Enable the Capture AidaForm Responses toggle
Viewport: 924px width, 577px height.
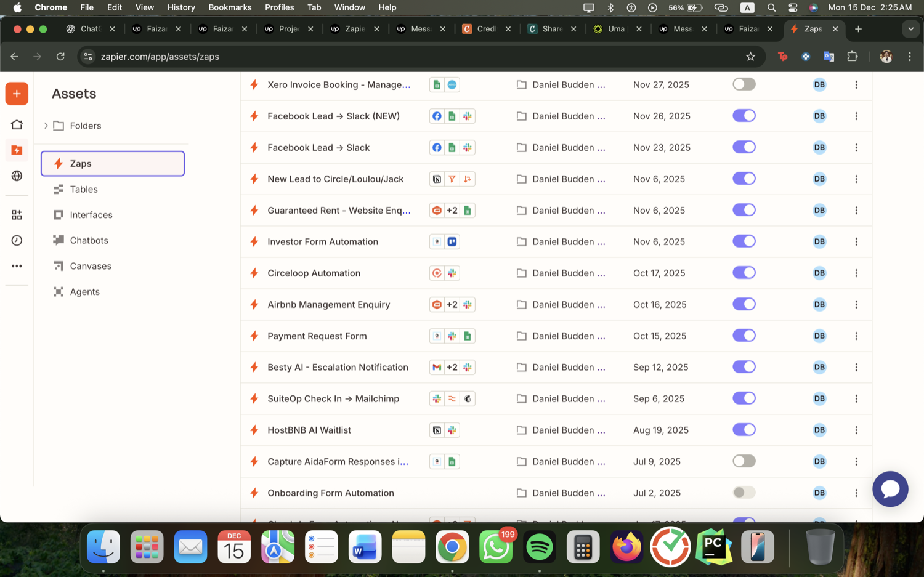click(x=744, y=461)
